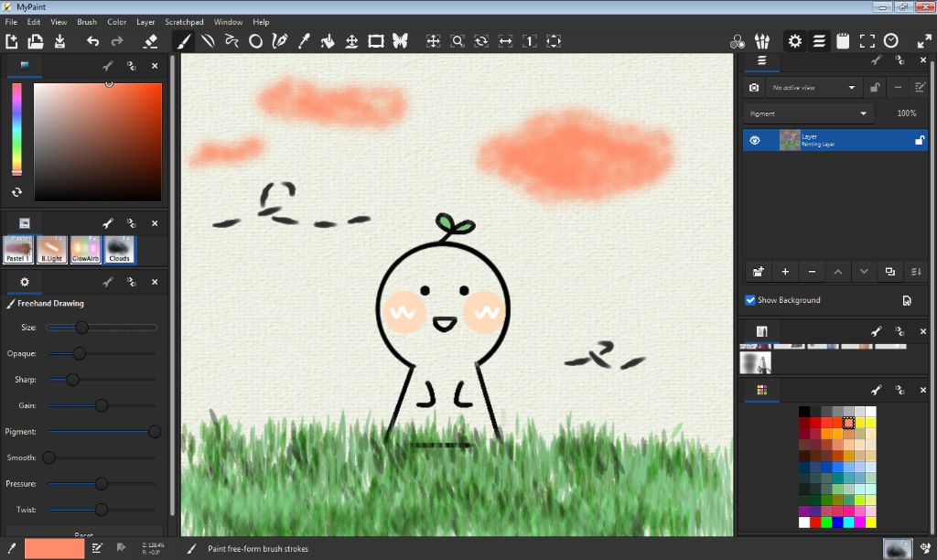Viewport: 937px width, 560px height.
Task: Toggle the Layers panel toolbar button
Action: coord(819,41)
